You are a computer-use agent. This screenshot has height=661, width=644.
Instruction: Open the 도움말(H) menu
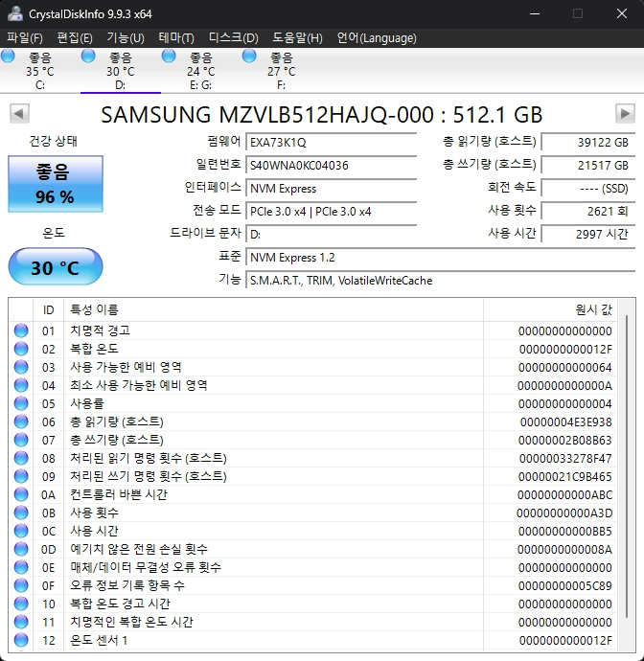297,38
